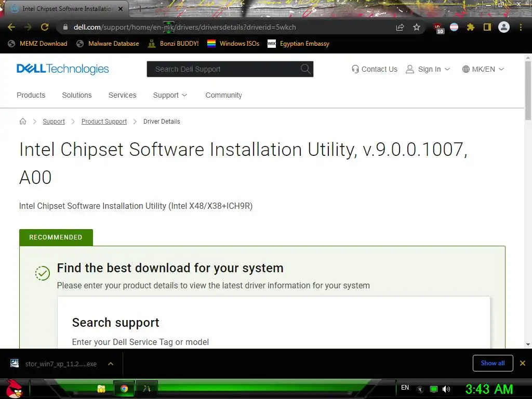The width and height of the screenshot is (532, 399).
Task: Click the green checkmark circle icon
Action: click(43, 273)
